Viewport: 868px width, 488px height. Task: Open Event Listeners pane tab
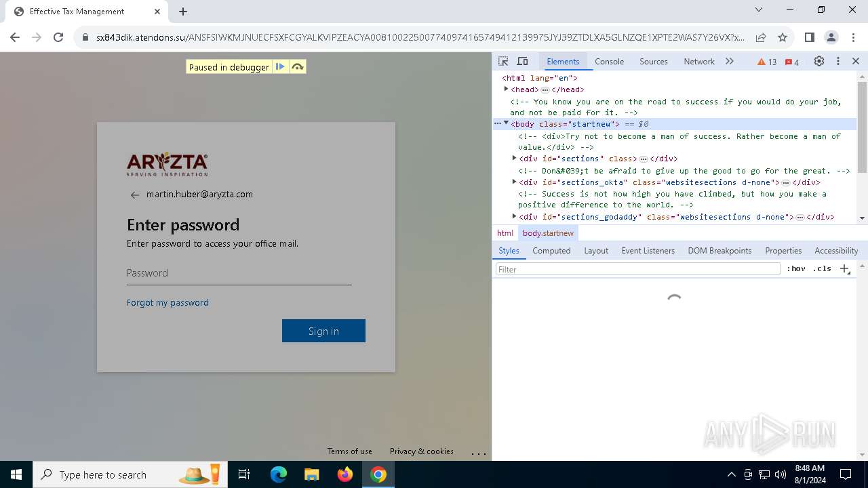(648, 250)
